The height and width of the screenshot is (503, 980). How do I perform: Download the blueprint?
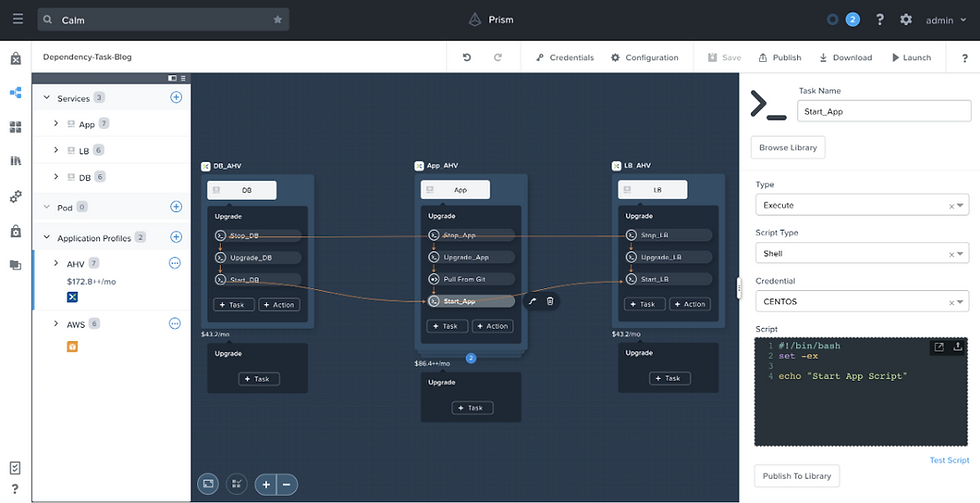point(846,57)
